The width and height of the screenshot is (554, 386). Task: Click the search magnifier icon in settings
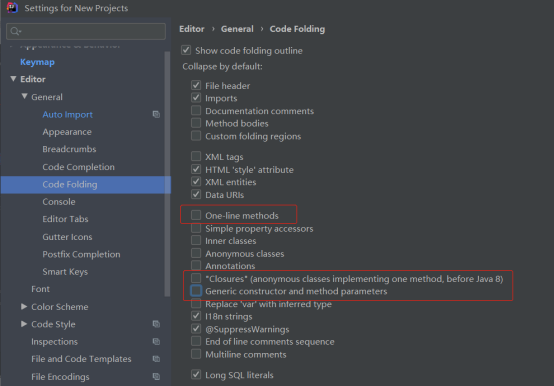[15, 31]
